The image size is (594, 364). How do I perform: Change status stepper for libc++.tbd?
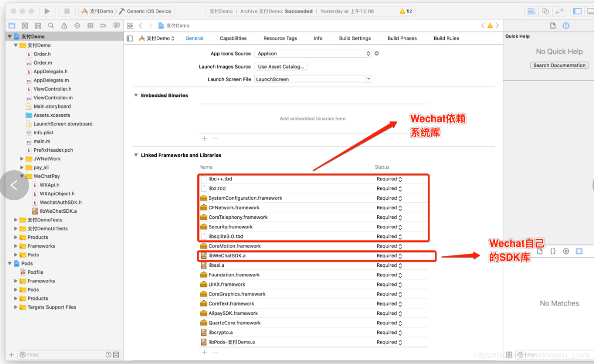400,179
